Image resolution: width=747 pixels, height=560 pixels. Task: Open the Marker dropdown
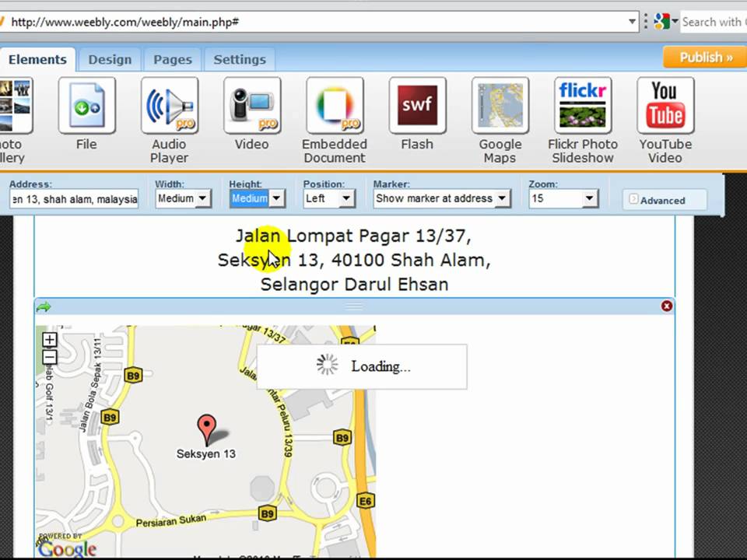point(442,198)
